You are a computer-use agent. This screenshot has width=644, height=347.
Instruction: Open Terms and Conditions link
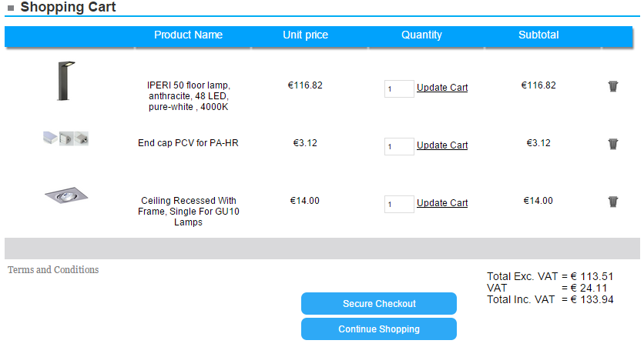pos(53,270)
